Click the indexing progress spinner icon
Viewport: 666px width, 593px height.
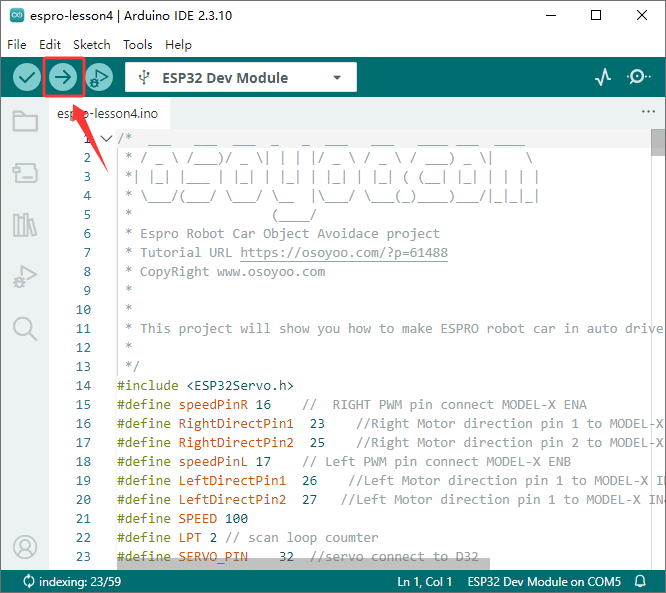pyautogui.click(x=28, y=581)
